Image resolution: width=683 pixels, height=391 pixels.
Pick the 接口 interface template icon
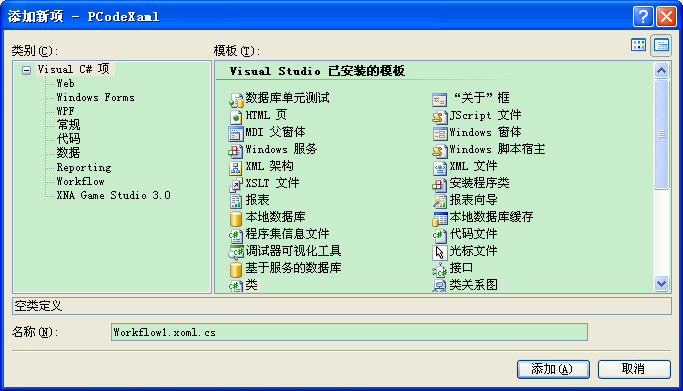440,270
